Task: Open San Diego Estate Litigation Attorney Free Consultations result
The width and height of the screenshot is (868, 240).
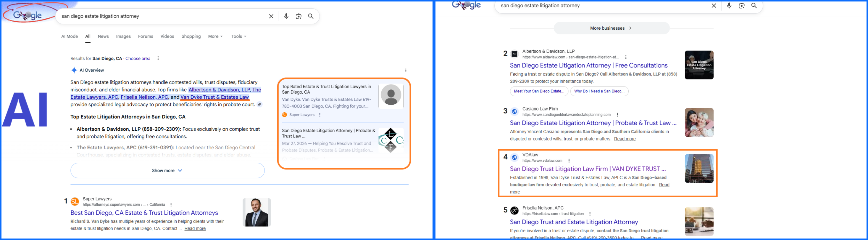Action: click(x=589, y=65)
